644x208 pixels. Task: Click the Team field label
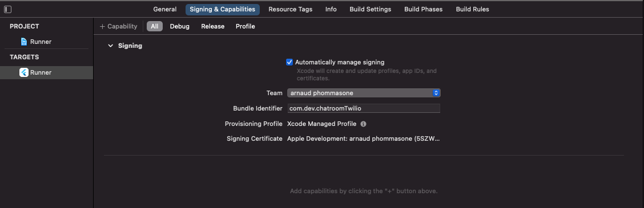[275, 93]
